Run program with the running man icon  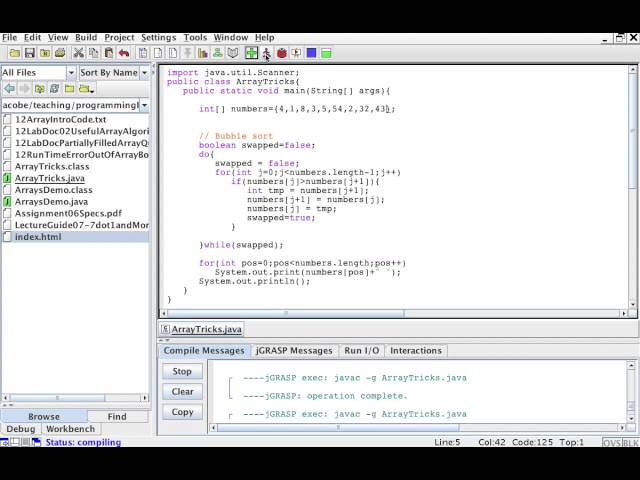[267, 53]
